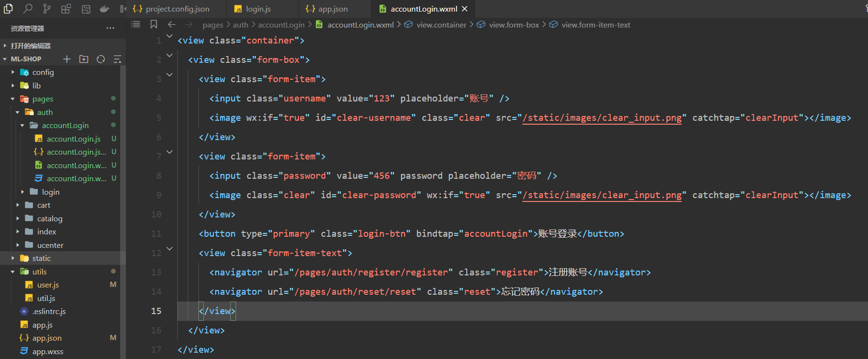The height and width of the screenshot is (359, 868).
Task: Fold the code block at line 1
Action: [x=169, y=36]
